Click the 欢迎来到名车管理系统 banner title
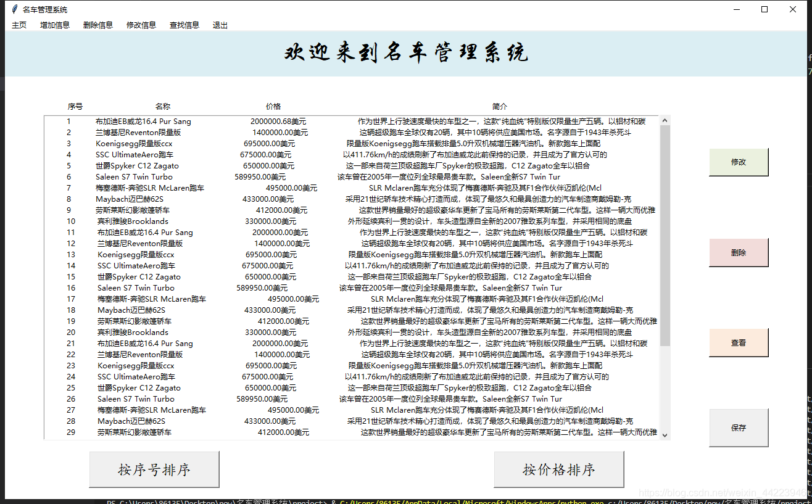The image size is (812, 504). coord(406,53)
